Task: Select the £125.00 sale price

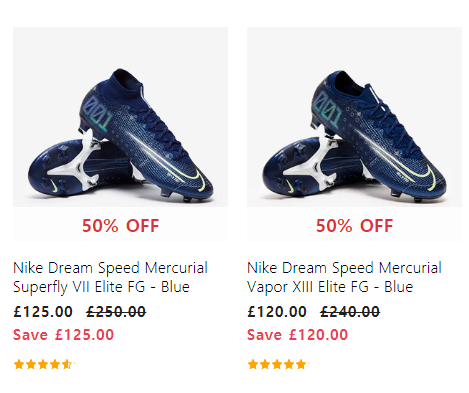Action: pos(43,312)
